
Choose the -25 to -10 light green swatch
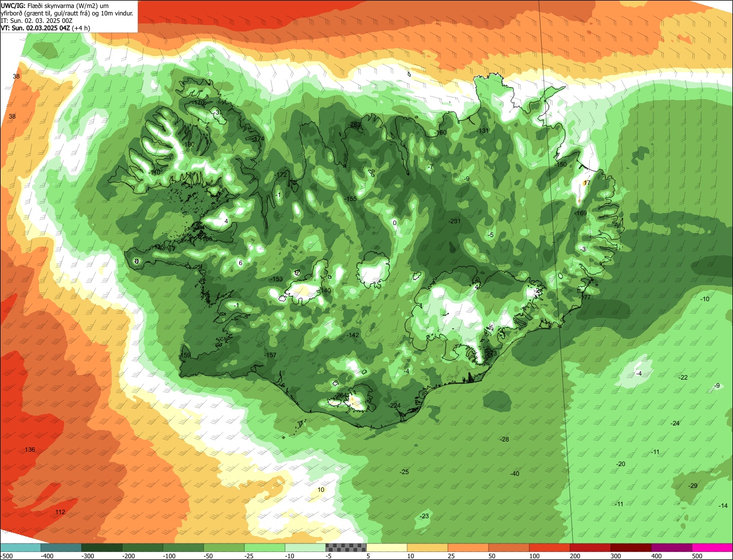coord(265,547)
